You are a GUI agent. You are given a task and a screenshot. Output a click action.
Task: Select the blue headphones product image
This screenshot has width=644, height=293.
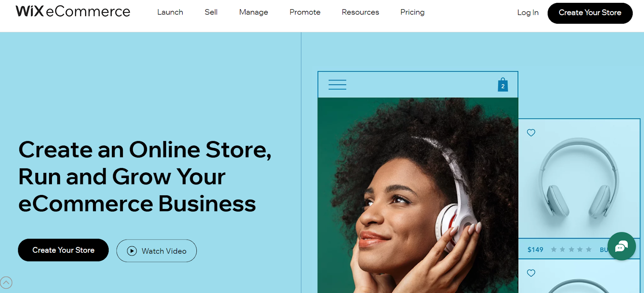click(579, 179)
